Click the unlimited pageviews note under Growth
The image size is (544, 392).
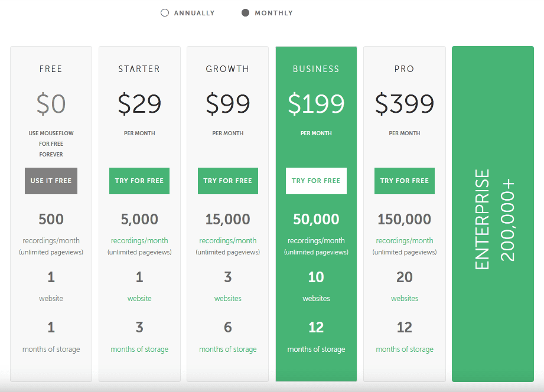click(227, 251)
